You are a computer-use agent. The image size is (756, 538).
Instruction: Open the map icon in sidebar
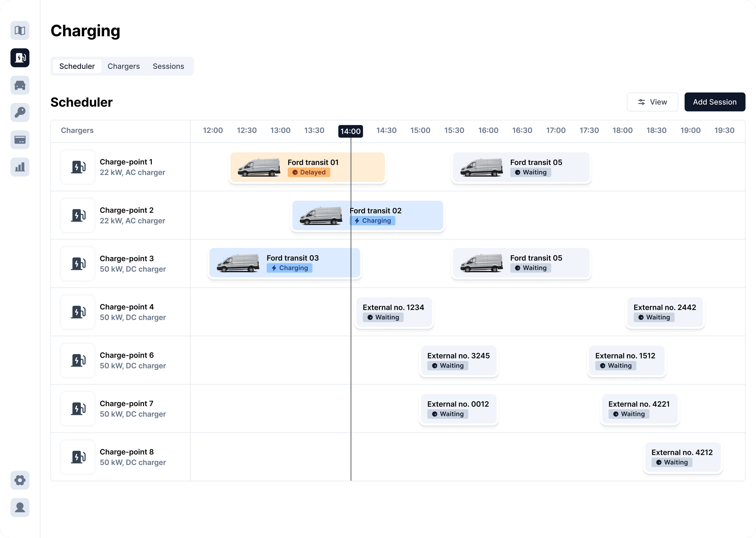pyautogui.click(x=20, y=30)
